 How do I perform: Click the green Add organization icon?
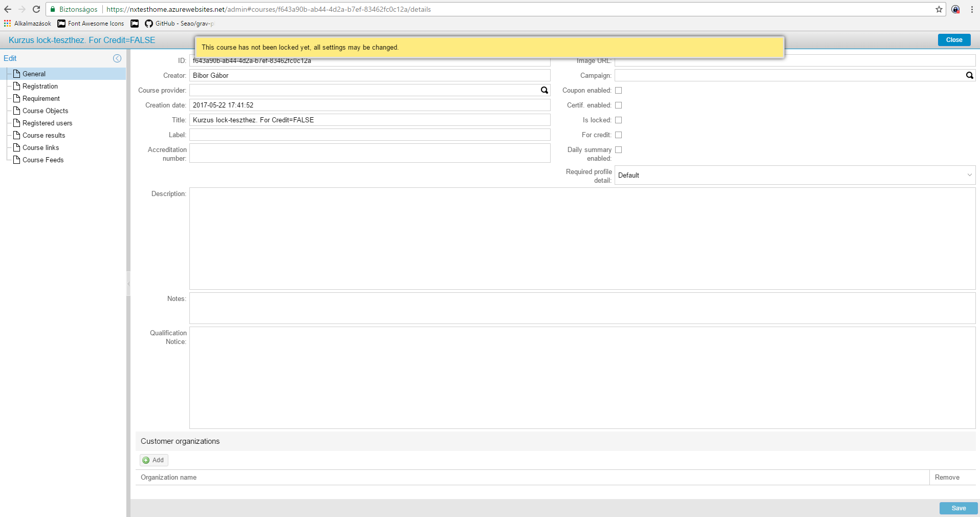(x=146, y=460)
